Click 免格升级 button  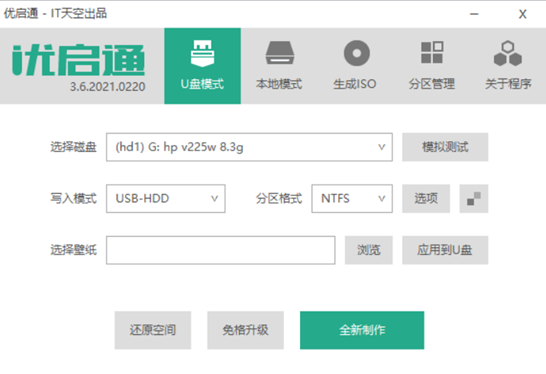tap(245, 330)
